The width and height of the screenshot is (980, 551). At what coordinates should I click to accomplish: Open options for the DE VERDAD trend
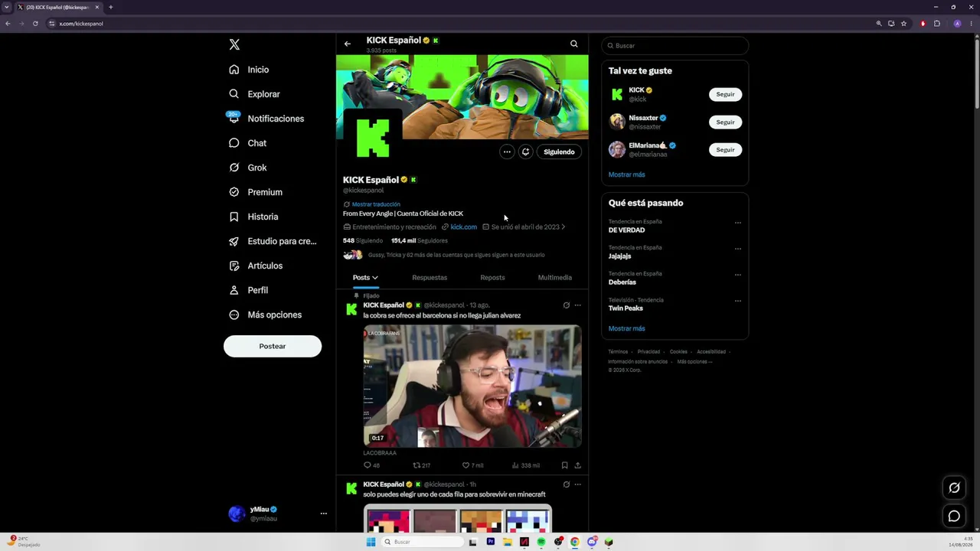coord(738,223)
